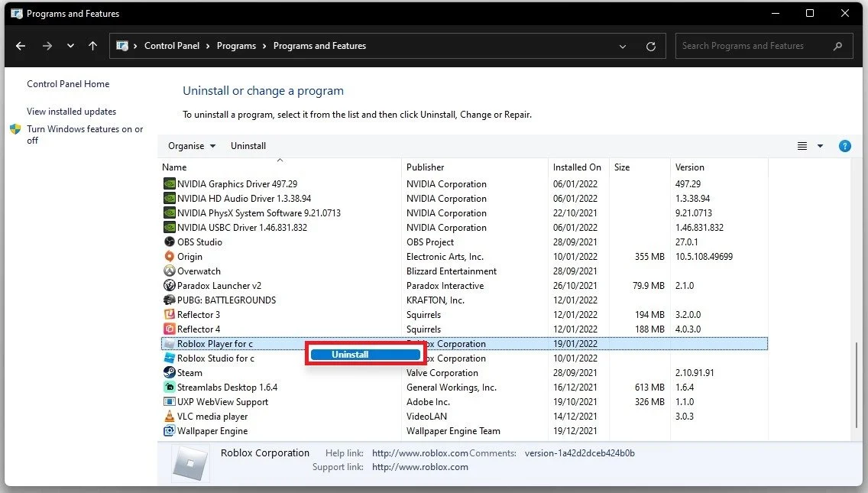
Task: Choose Uninstall from the context menu
Action: coord(365,355)
